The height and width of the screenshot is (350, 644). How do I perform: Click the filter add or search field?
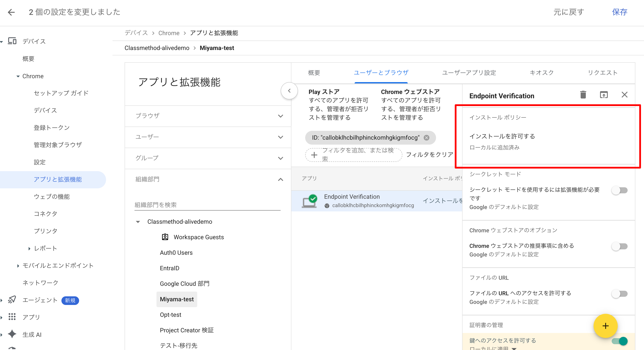tap(353, 155)
